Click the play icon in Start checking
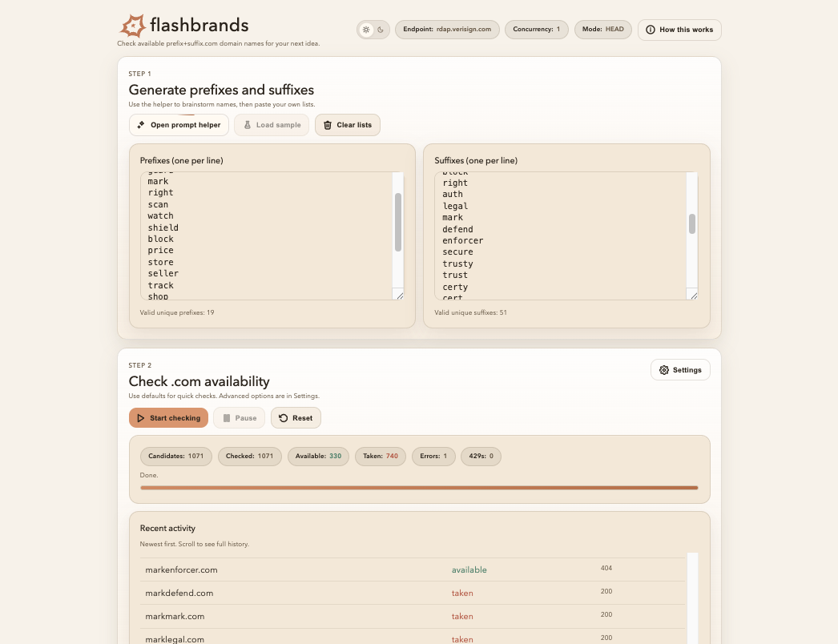 (x=143, y=417)
